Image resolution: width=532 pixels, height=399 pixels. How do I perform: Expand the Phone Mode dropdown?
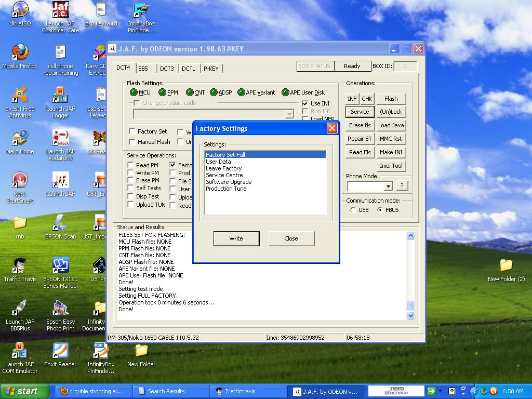[x=388, y=186]
